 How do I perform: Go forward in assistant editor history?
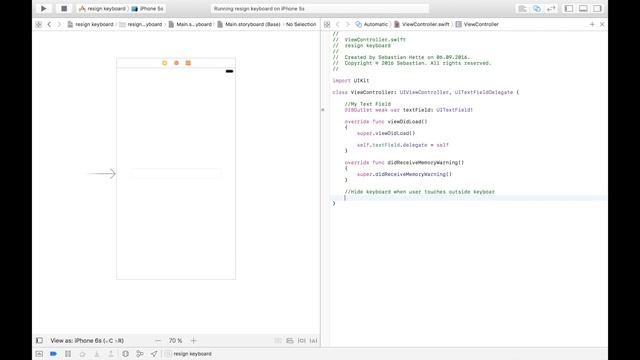pos(347,24)
